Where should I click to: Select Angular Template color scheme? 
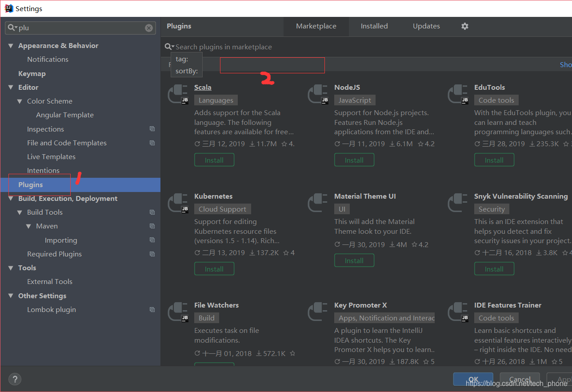(65, 115)
